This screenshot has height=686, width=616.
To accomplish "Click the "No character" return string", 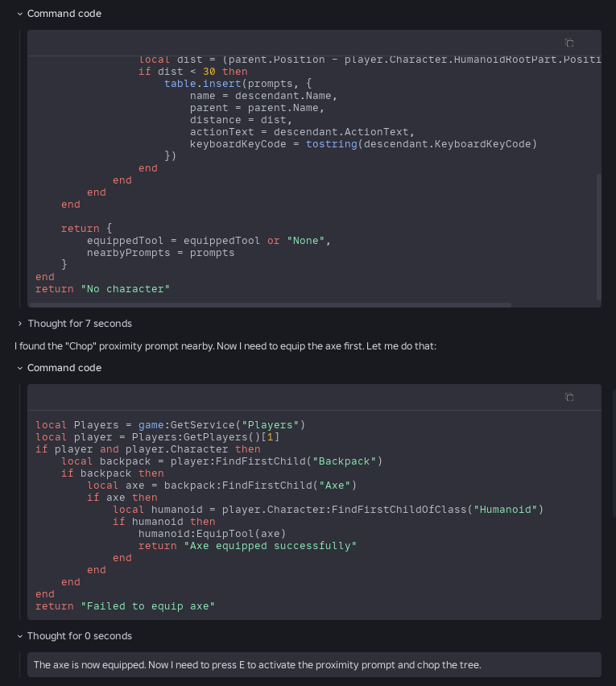I will 125,289.
